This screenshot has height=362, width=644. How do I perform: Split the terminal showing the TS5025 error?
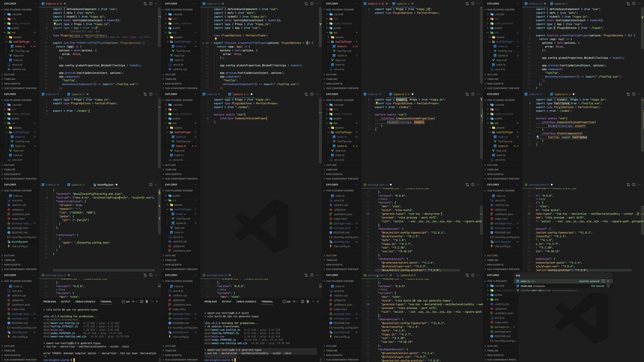click(x=141, y=301)
